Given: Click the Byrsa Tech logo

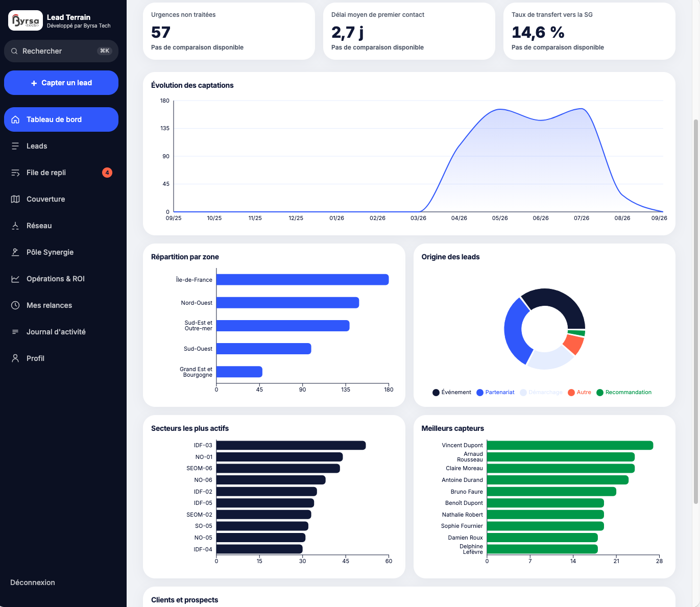Looking at the screenshot, I should point(26,21).
